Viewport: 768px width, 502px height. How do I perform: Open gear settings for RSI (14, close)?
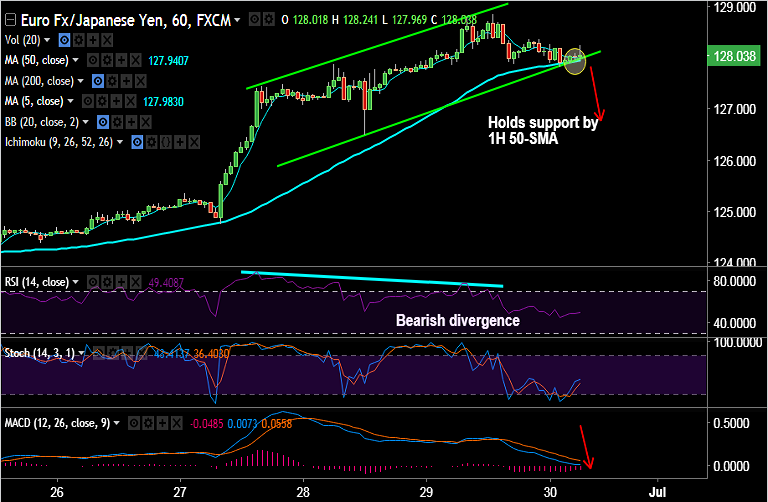pos(107,282)
